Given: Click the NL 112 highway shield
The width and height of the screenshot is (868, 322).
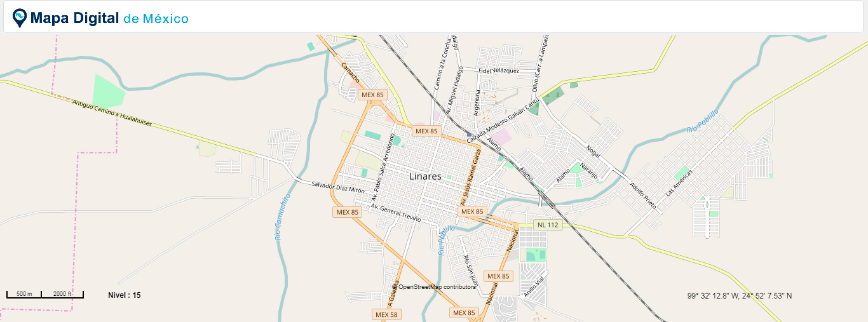Looking at the screenshot, I should pyautogui.click(x=547, y=225).
